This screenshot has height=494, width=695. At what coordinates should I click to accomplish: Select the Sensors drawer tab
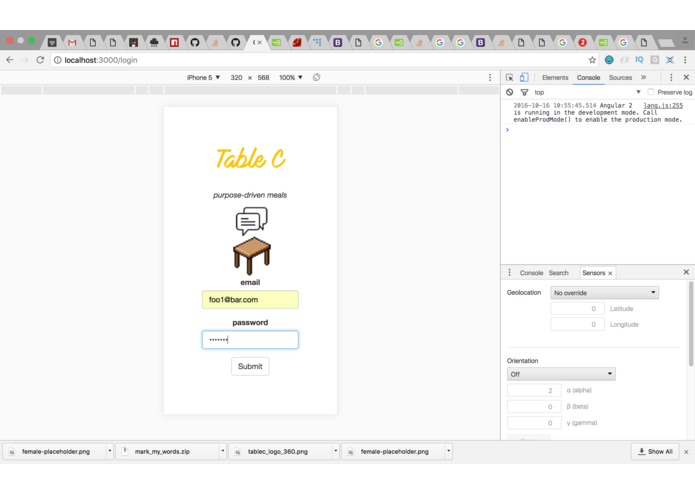tap(593, 273)
